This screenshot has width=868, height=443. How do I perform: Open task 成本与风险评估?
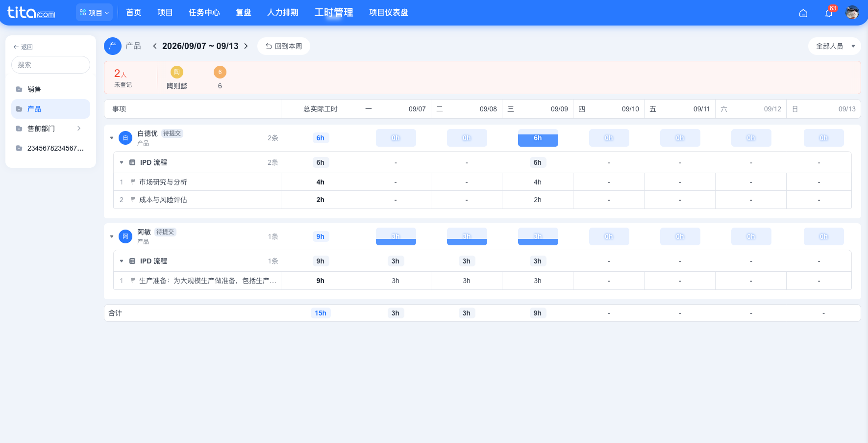tap(163, 200)
